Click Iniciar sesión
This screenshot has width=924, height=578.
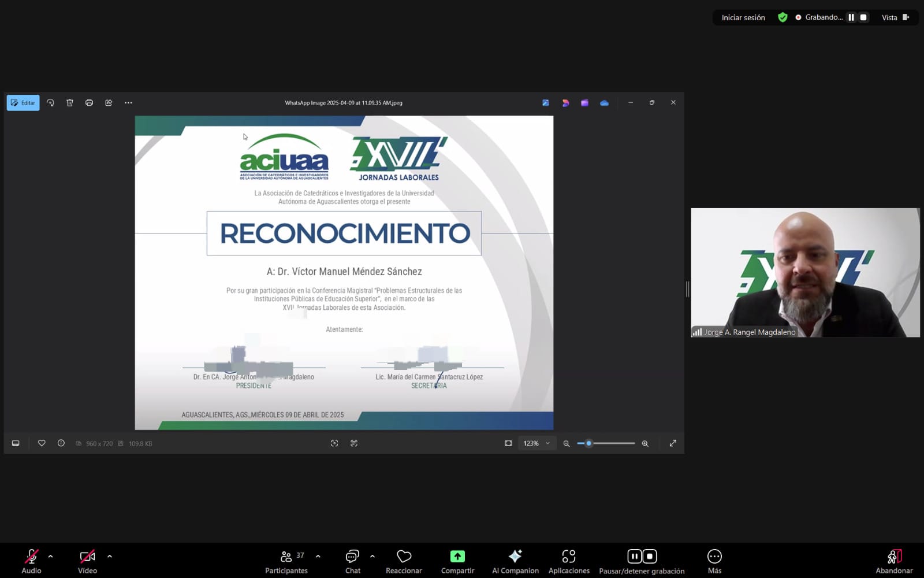[x=743, y=17]
